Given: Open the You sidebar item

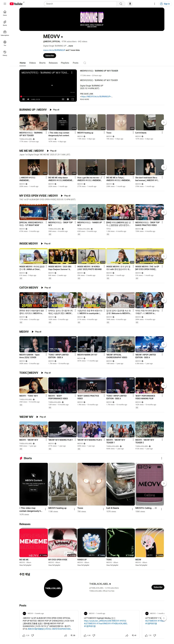Looking at the screenshot, I should point(5,43).
